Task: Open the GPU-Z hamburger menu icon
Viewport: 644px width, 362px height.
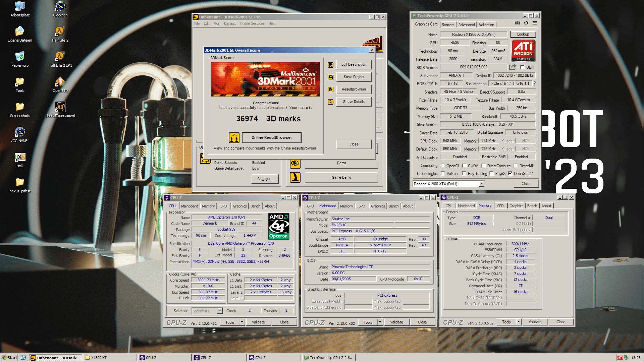Action: [535, 23]
